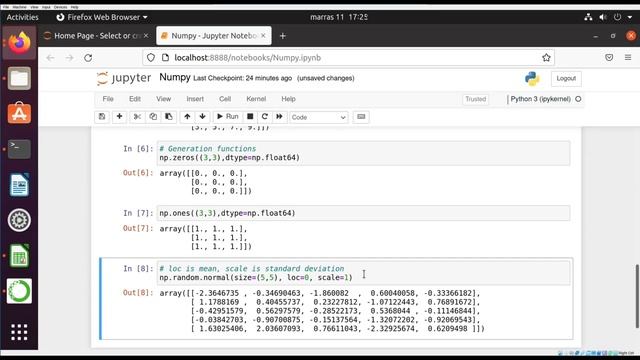This screenshot has height=360, width=640.
Task: Click inside the In [6] np.zeros cell
Action: click(x=363, y=153)
